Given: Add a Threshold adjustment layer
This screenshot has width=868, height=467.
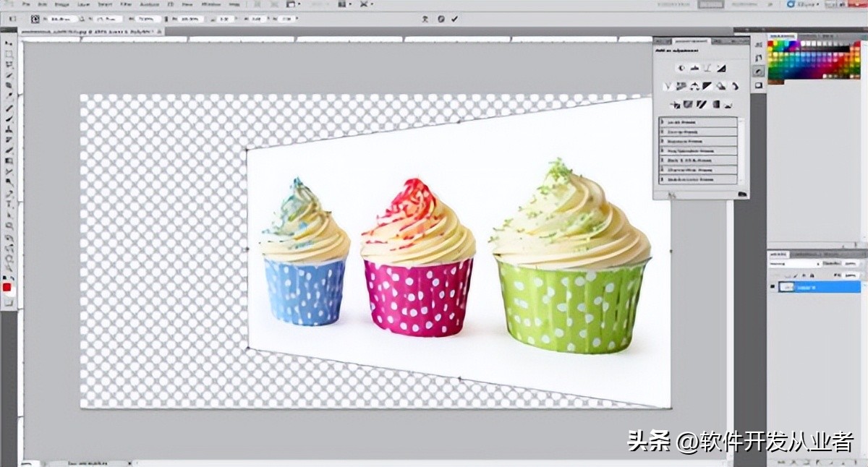Looking at the screenshot, I should click(x=701, y=104).
